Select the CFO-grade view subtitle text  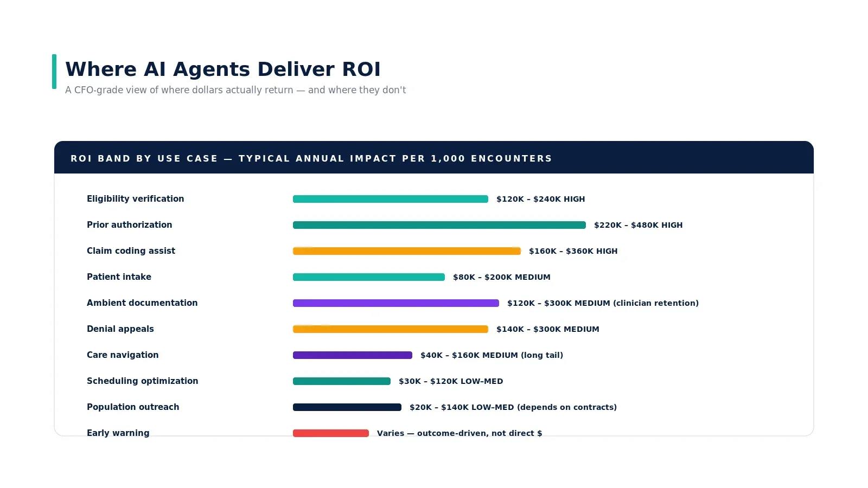[x=235, y=90]
